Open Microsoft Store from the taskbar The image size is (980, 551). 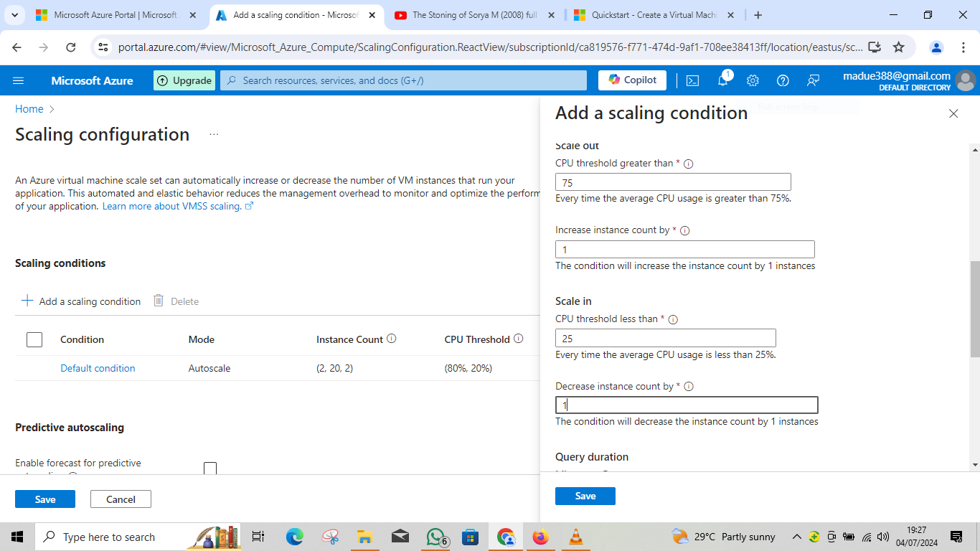click(470, 537)
